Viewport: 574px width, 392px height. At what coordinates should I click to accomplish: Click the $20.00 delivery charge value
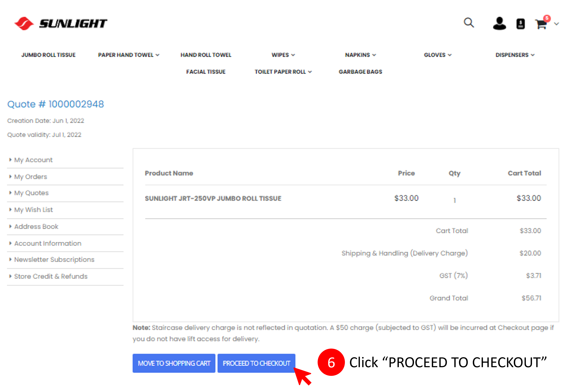[x=530, y=253]
